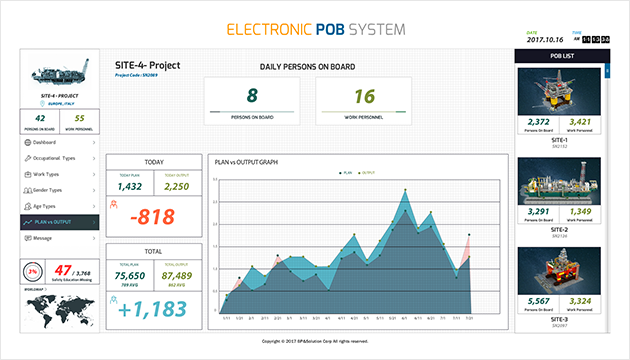Click the SITE-4 project platform image
Viewport: 630px width, 360px height.
click(60, 72)
